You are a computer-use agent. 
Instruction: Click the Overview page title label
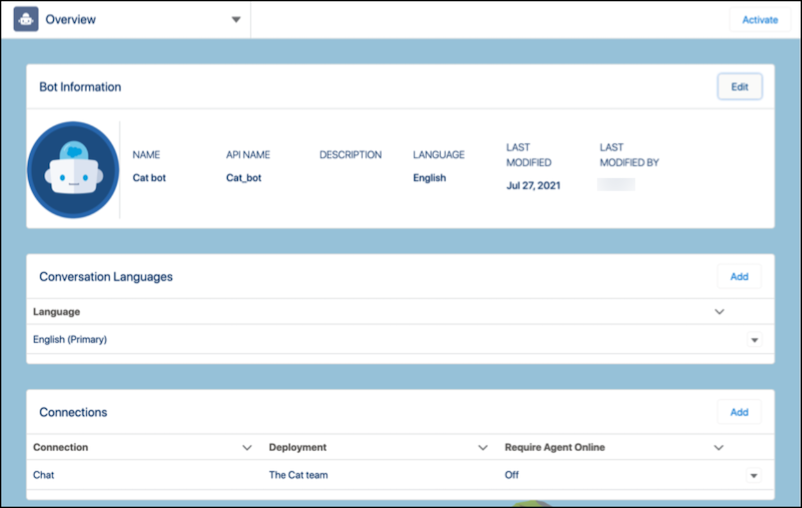pos(70,19)
